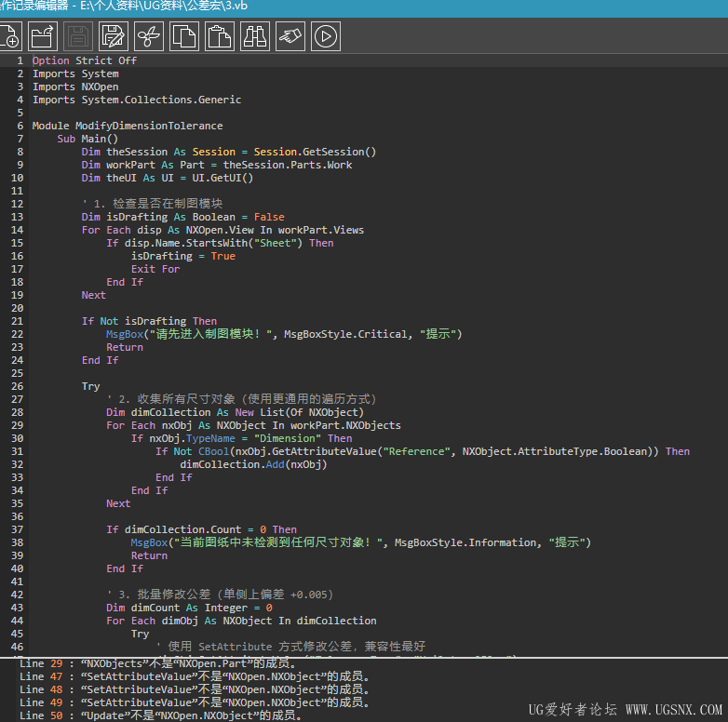Click the "Sub Main()" line
The image size is (728, 722).
coord(88,139)
